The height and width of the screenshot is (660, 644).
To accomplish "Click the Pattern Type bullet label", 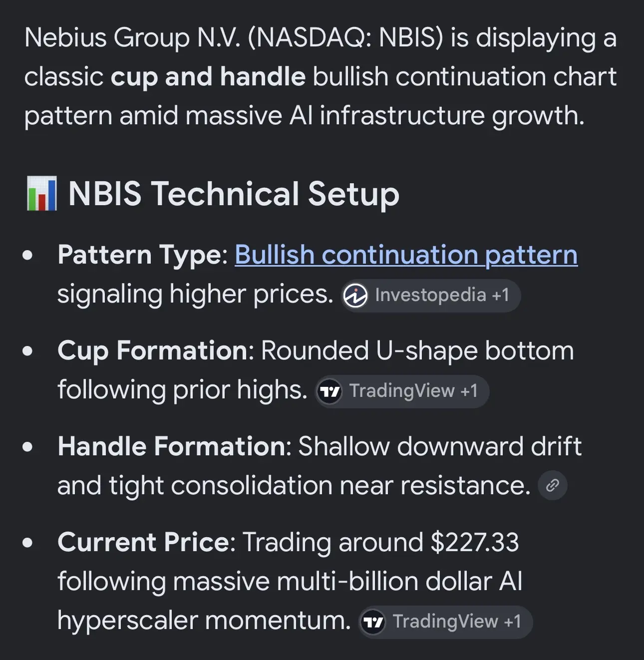I will pos(143,255).
